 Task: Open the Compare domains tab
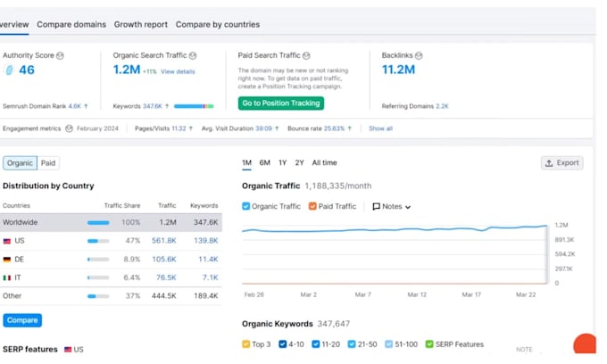point(71,24)
